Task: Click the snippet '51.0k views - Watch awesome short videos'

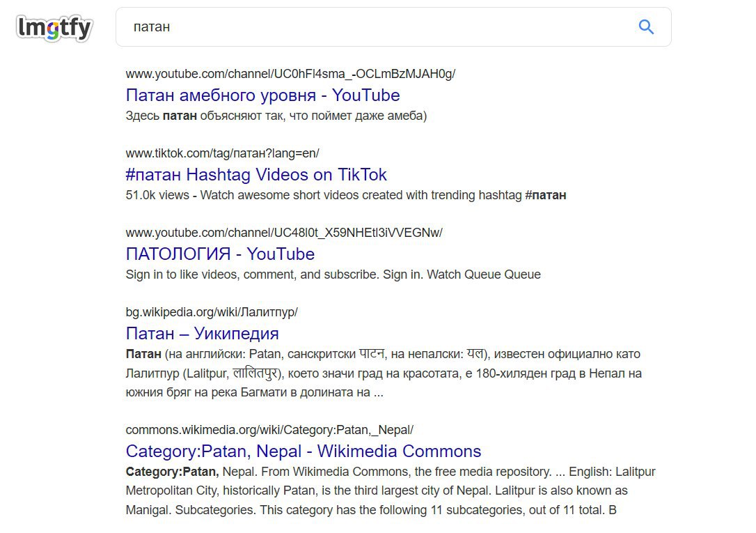Action: [x=346, y=195]
